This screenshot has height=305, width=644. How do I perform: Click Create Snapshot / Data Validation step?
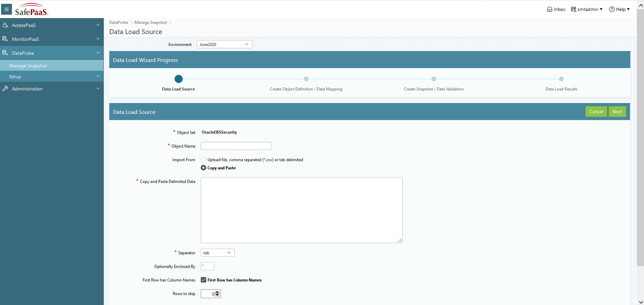pos(433,79)
